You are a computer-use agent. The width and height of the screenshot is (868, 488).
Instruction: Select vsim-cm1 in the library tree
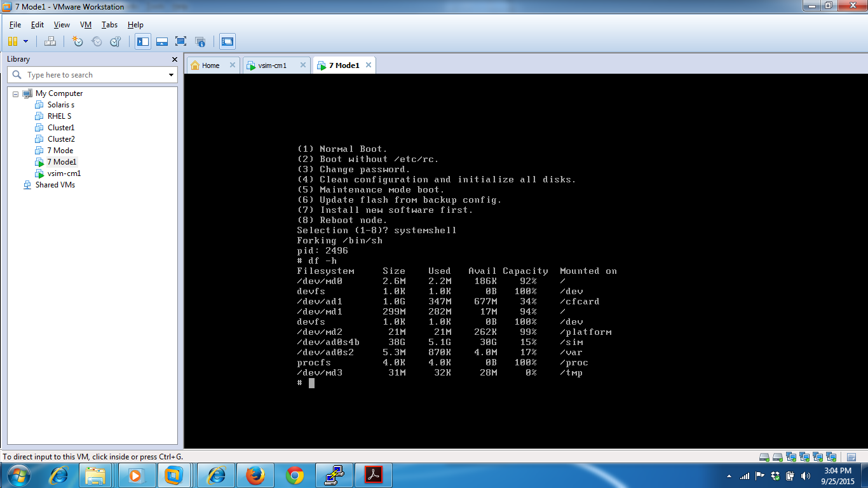pyautogui.click(x=64, y=173)
